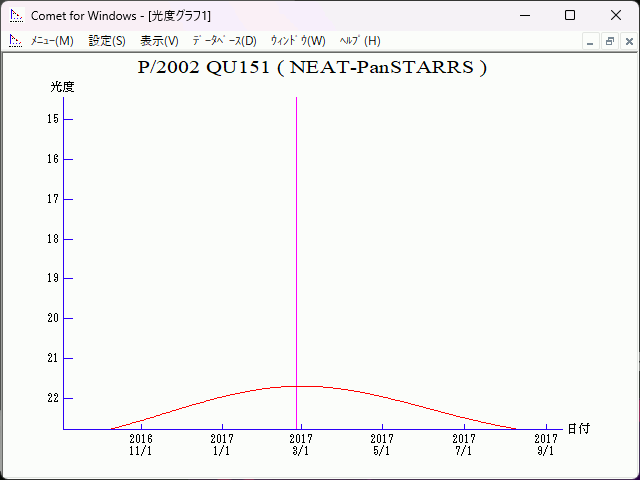
Task: Close the inner 光度グラフ1 graph window
Action: [x=627, y=41]
